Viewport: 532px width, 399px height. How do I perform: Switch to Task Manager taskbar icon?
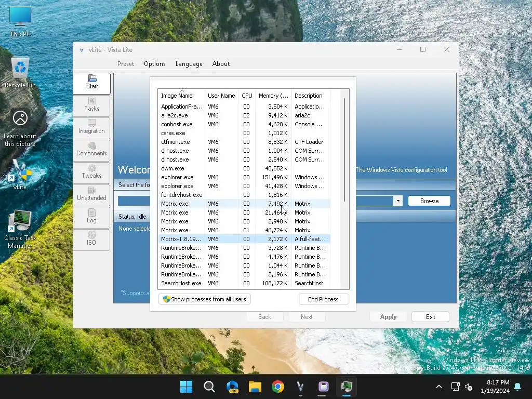click(x=347, y=387)
